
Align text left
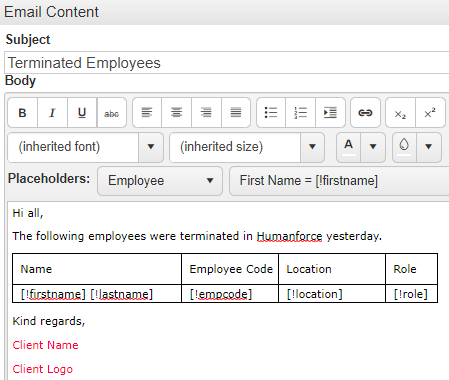coord(147,113)
